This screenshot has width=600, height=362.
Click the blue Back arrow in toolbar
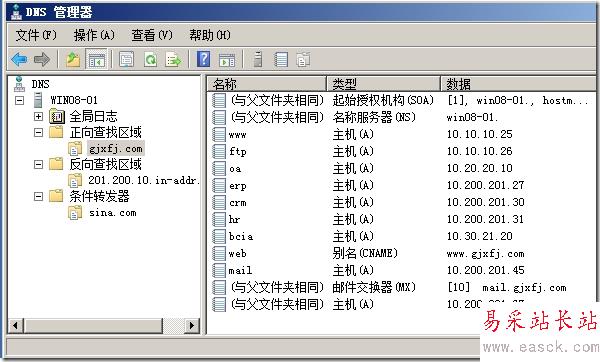tap(19, 59)
